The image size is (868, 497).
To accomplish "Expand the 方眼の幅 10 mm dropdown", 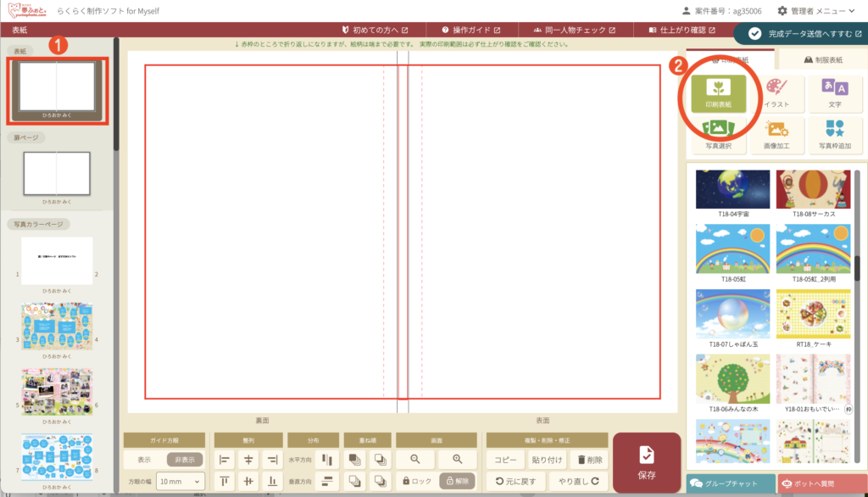I will [x=181, y=481].
